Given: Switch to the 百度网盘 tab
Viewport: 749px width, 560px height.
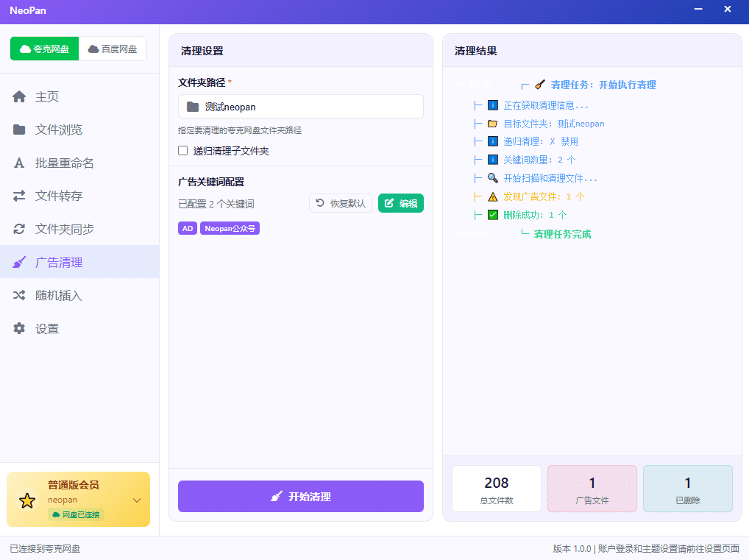Looking at the screenshot, I should pyautogui.click(x=113, y=49).
